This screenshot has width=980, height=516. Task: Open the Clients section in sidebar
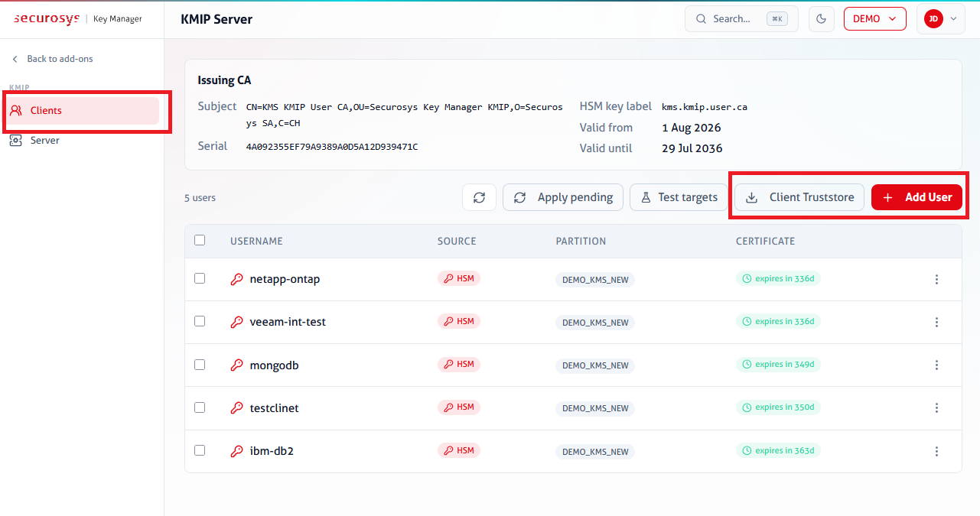tap(83, 111)
